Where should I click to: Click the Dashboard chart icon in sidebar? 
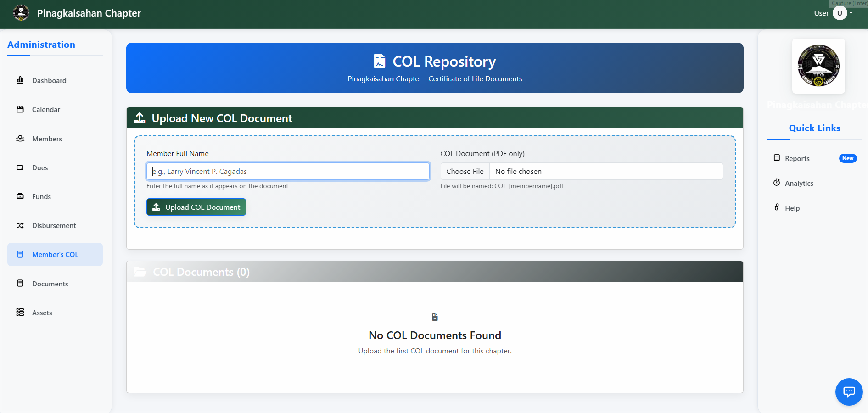(20, 80)
